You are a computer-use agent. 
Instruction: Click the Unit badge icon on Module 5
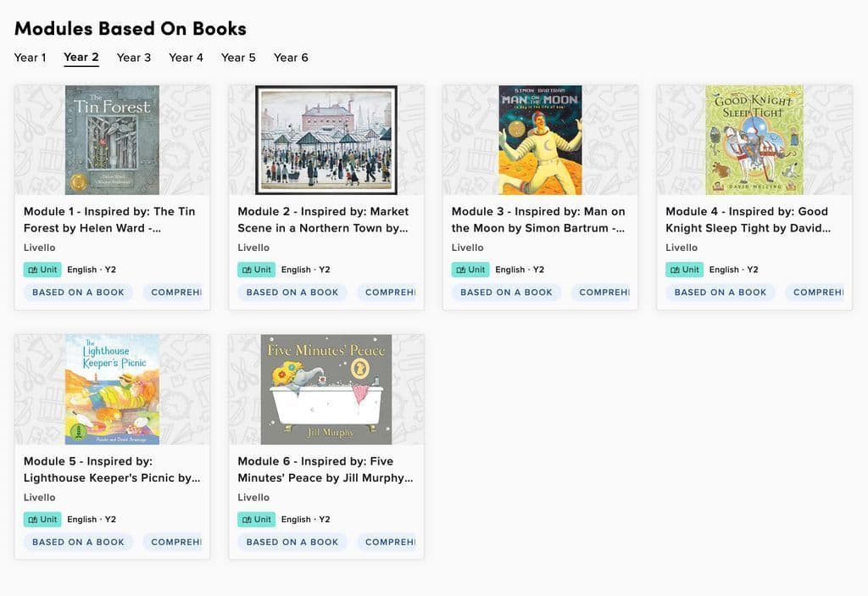34,520
